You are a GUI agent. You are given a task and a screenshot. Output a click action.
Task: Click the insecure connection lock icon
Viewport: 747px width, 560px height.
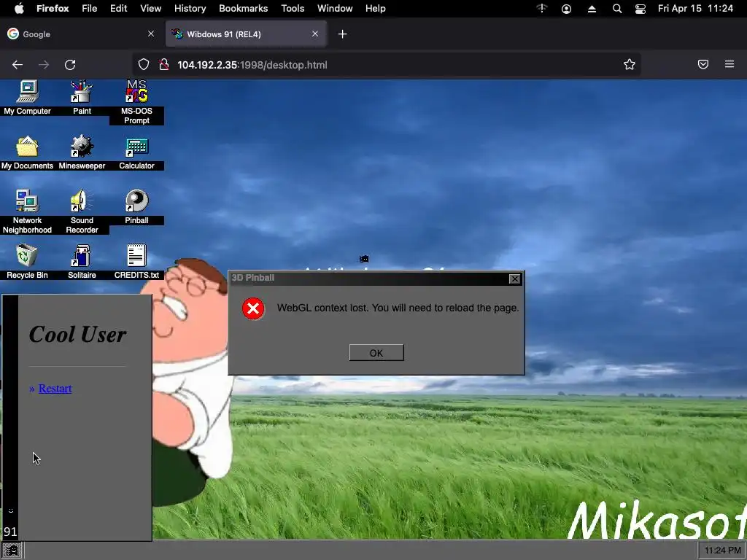click(x=164, y=65)
